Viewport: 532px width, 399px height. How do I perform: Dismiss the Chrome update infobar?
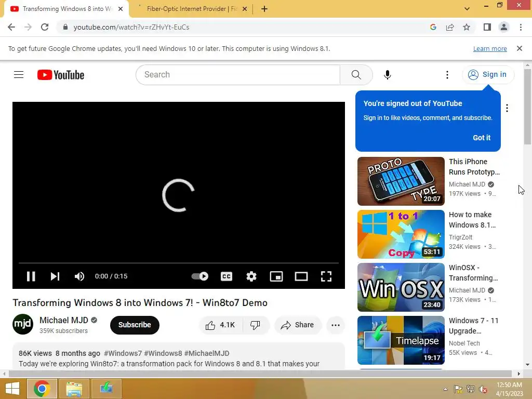tap(520, 48)
